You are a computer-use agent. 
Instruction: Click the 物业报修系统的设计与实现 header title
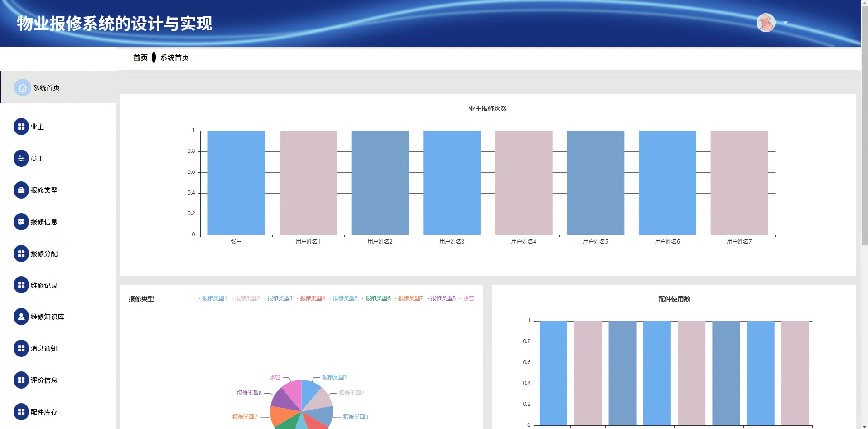click(x=115, y=24)
